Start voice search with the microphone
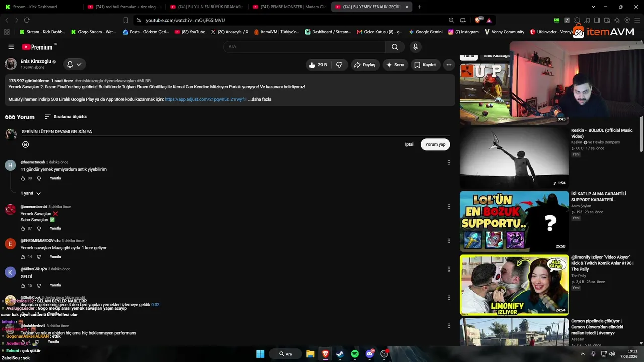The height and width of the screenshot is (362, 644). (x=415, y=47)
